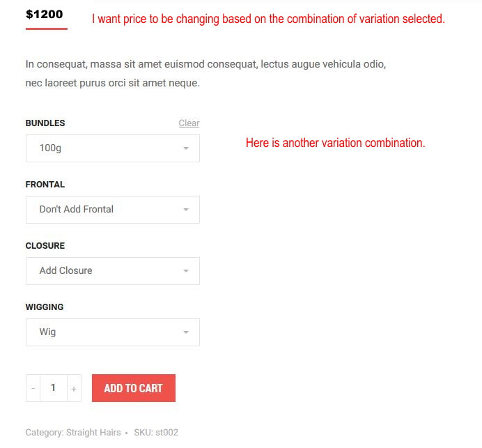Click the WIGGING attribute label
This screenshot has width=482, height=448.
(45, 307)
